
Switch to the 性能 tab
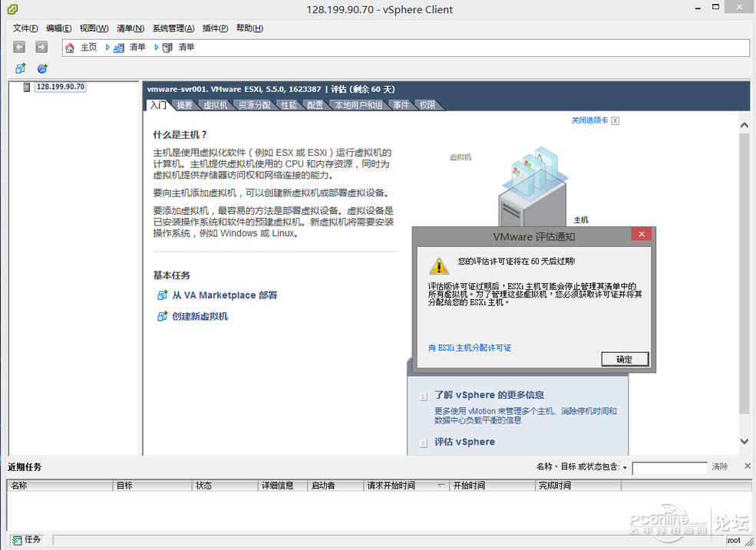click(289, 105)
